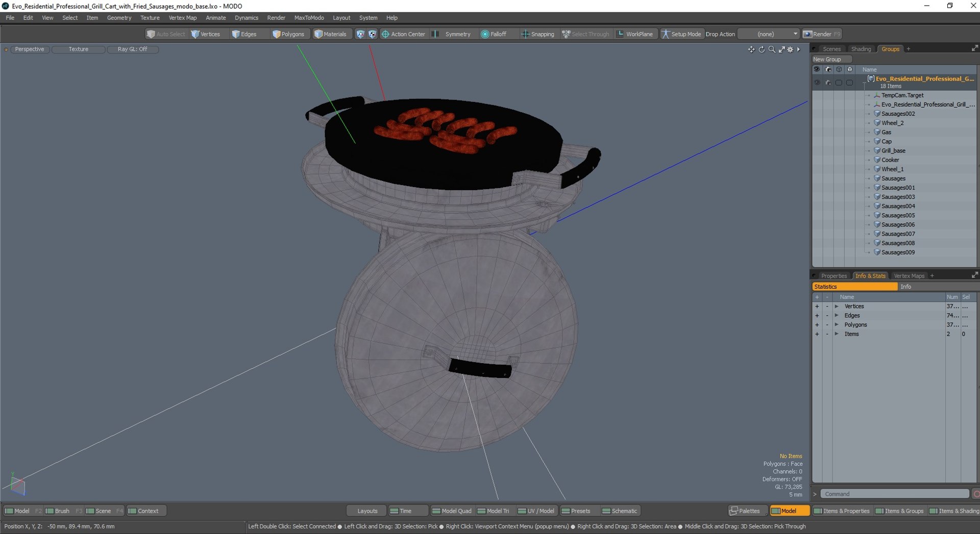The image size is (980, 534).
Task: Switch to Edges selection mode
Action: [x=244, y=34]
